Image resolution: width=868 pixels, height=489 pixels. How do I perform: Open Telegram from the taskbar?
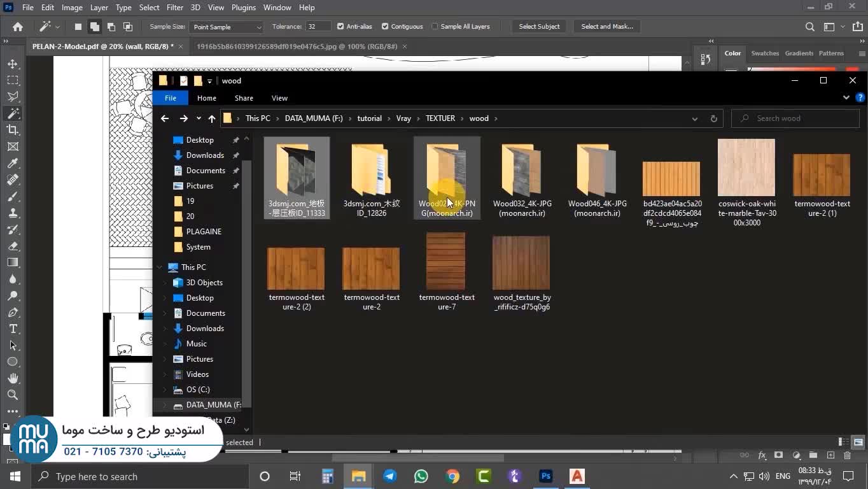[x=389, y=476]
